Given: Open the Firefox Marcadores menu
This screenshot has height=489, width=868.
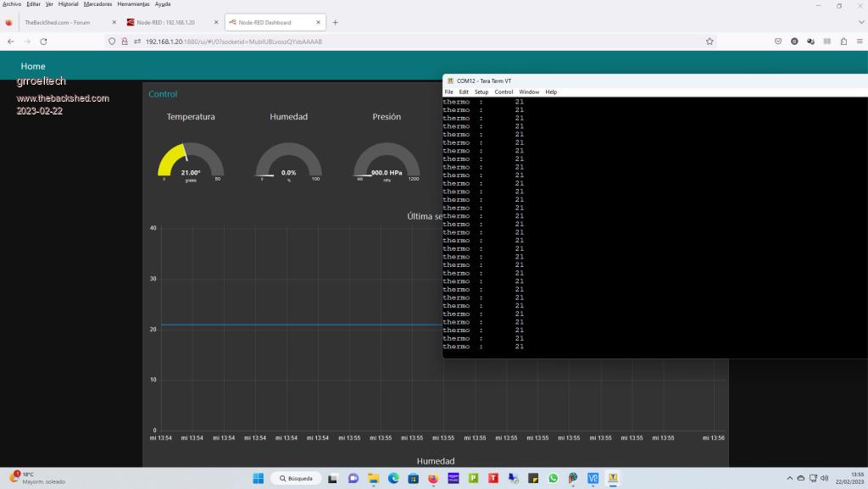Looking at the screenshot, I should tap(97, 4).
